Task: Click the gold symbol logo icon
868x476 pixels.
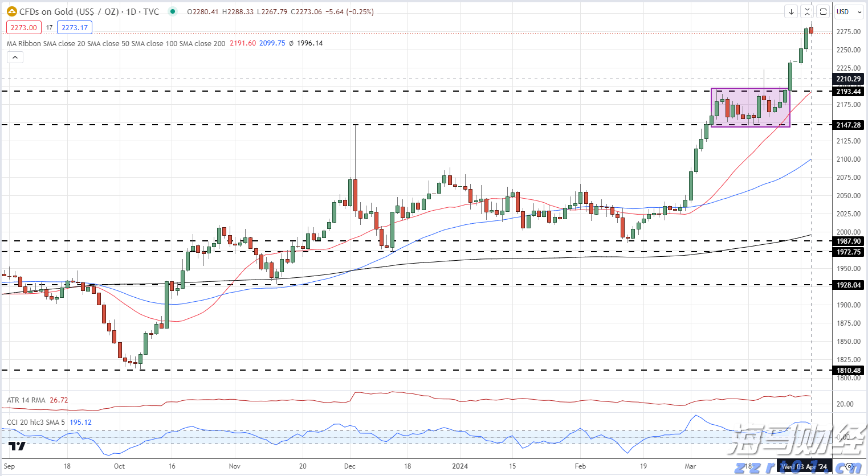Action: point(11,11)
